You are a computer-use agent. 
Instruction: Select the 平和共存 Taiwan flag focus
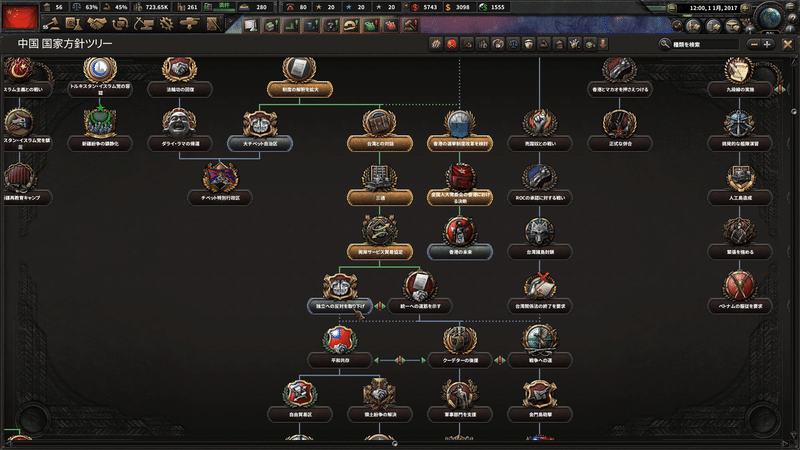[340, 347]
